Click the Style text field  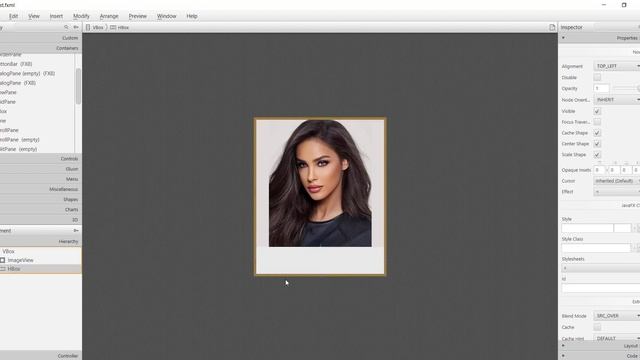point(587,228)
